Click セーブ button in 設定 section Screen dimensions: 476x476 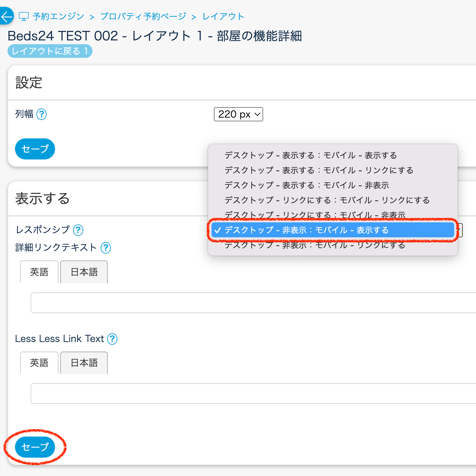point(35,149)
